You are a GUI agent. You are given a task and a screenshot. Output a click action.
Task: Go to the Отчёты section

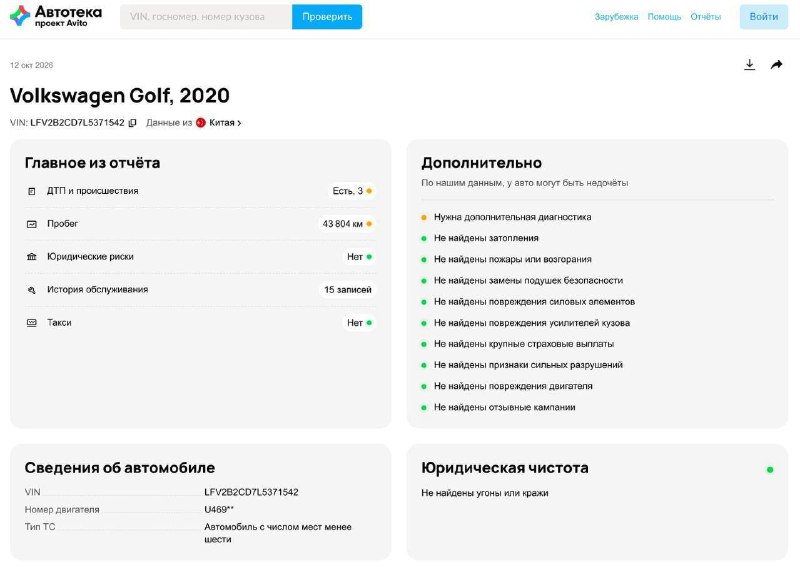pos(706,17)
